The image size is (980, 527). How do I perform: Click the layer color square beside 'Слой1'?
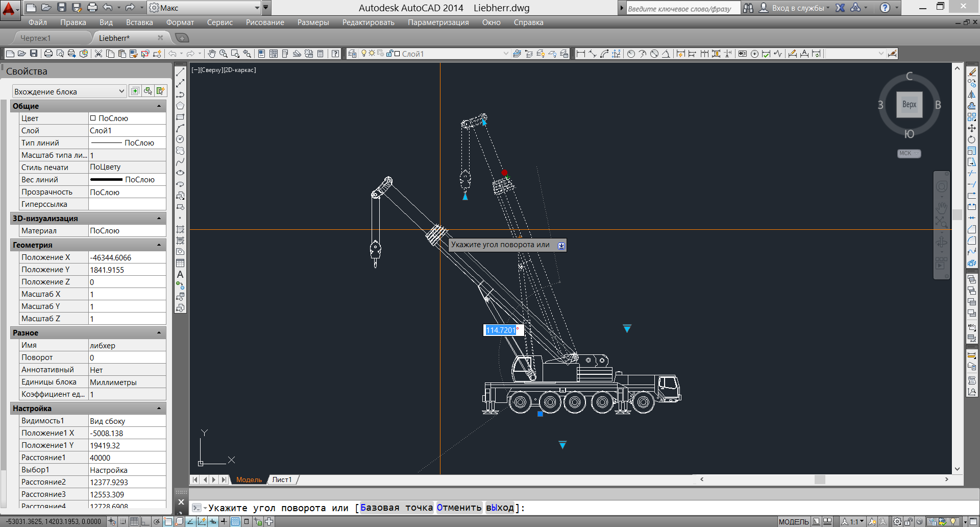pos(397,54)
